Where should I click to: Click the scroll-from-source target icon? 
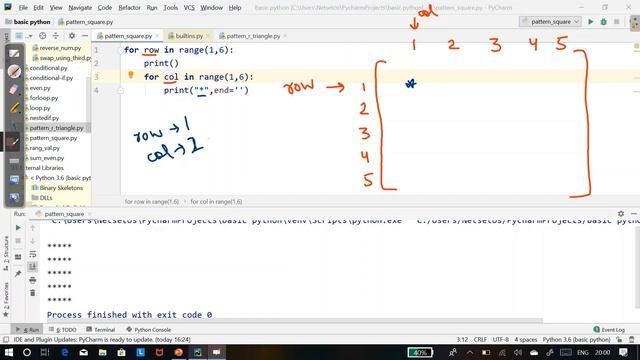(42, 36)
